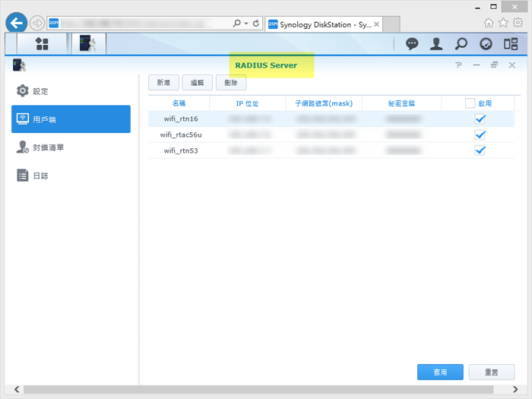Click the RADIUS Server window logo icon

point(19,65)
